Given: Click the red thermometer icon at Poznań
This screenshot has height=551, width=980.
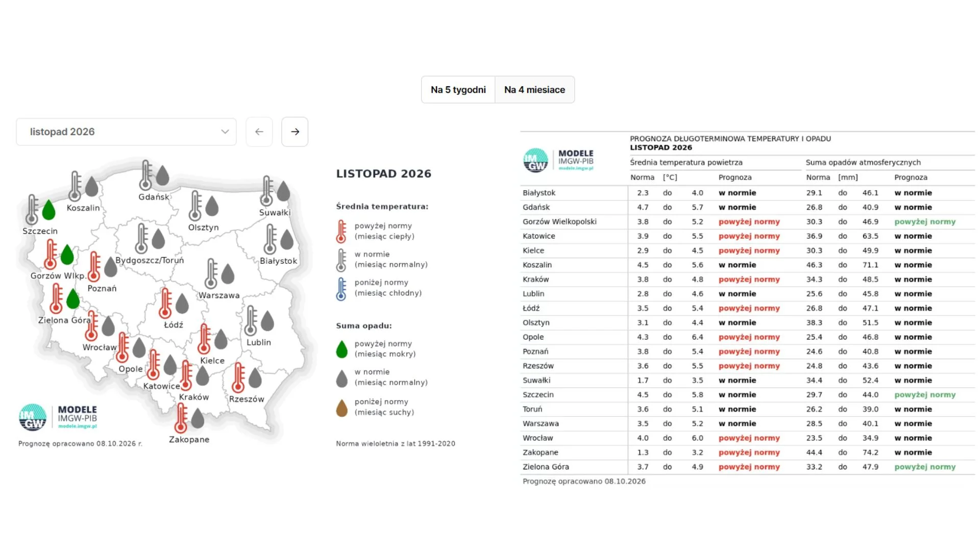Looking at the screenshot, I should (94, 267).
